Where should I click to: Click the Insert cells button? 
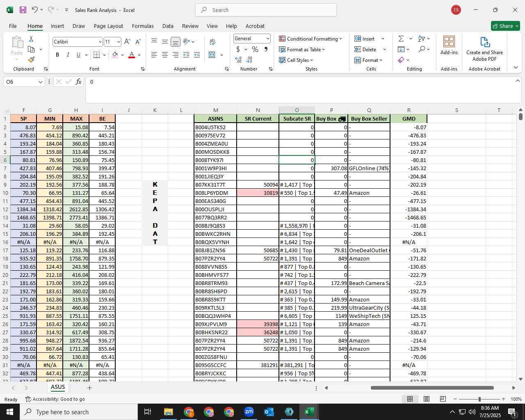click(365, 39)
